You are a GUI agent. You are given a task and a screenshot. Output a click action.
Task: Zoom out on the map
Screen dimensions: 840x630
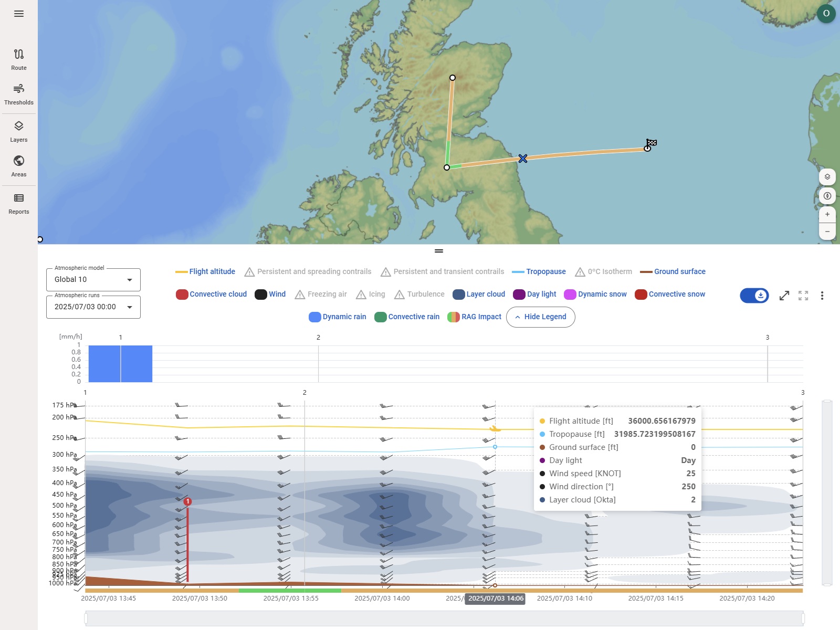click(x=827, y=232)
